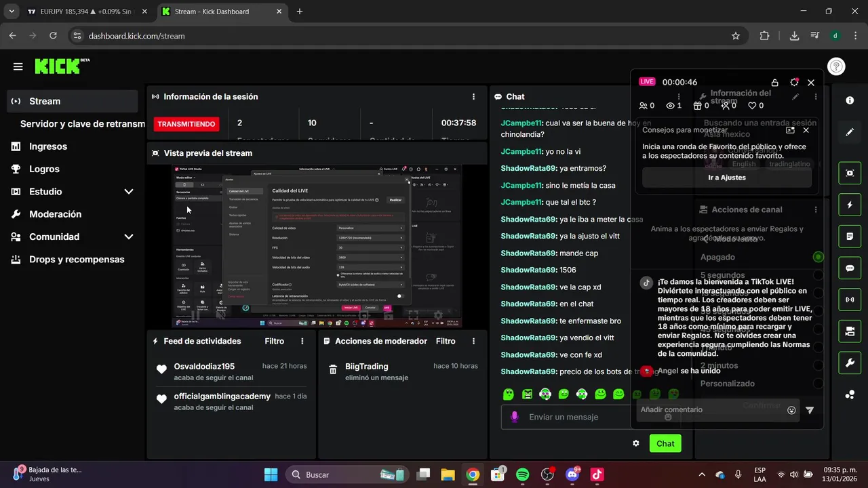
Task: Open Chrome downloads icon
Action: (x=794, y=36)
